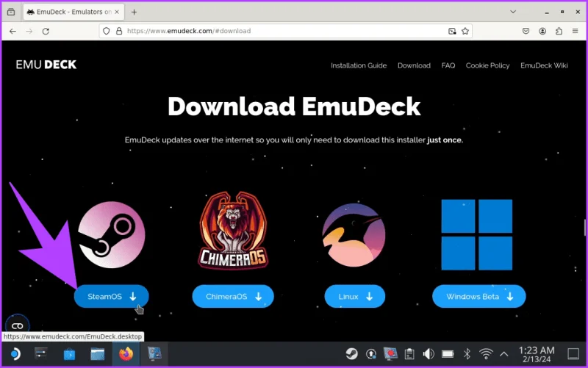
Task: Click the updates tray icon
Action: 371,354
